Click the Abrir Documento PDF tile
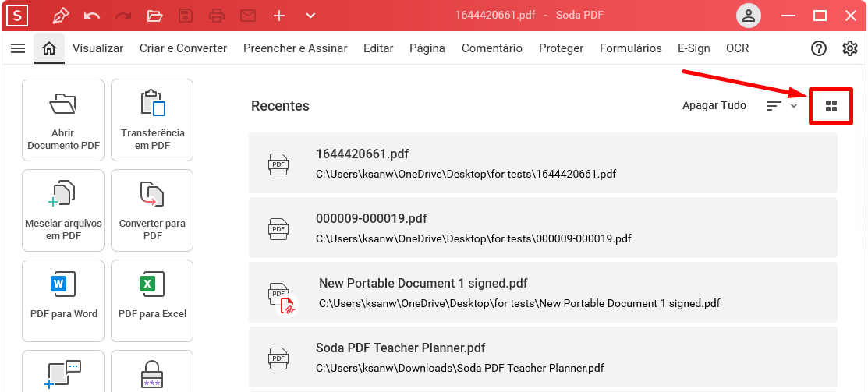Screen dimensions: 868x392 [x=63, y=119]
